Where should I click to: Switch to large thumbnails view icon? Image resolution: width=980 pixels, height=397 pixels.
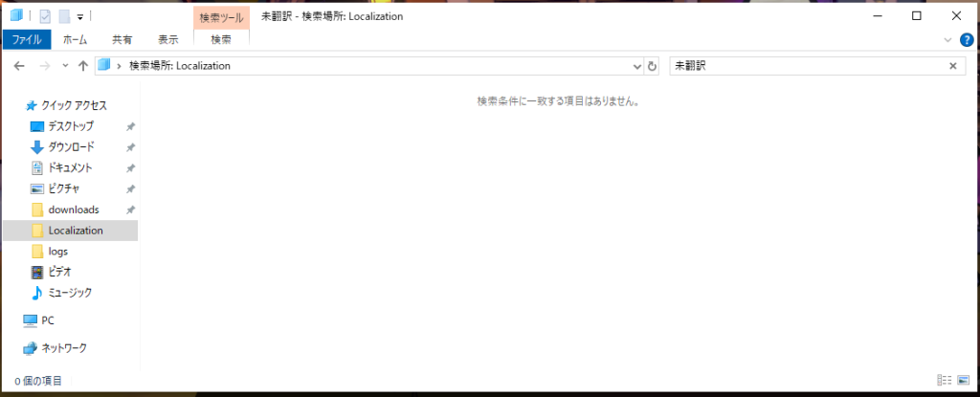click(962, 381)
